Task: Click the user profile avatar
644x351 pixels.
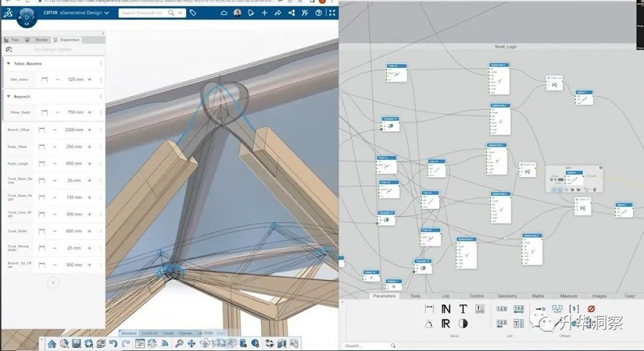Action: (238, 13)
